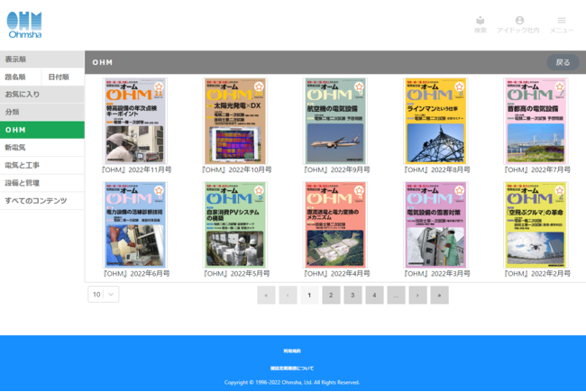Go to previous page arrow

click(288, 296)
